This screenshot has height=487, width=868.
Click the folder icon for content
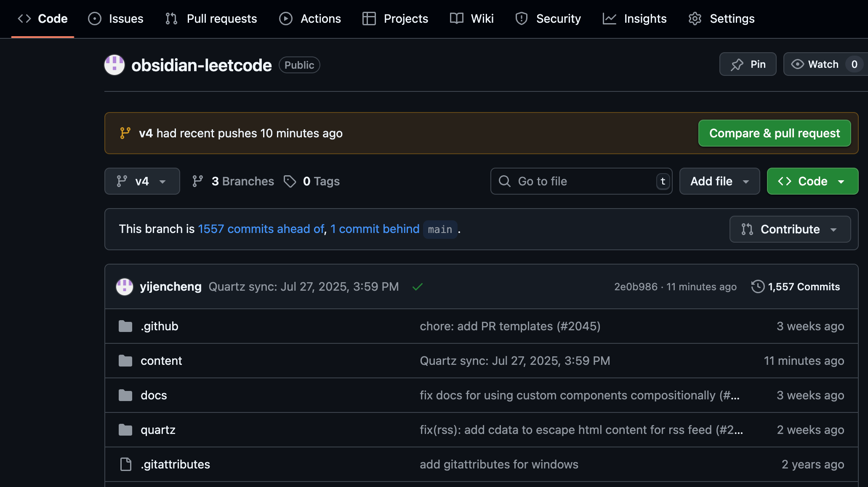125,361
